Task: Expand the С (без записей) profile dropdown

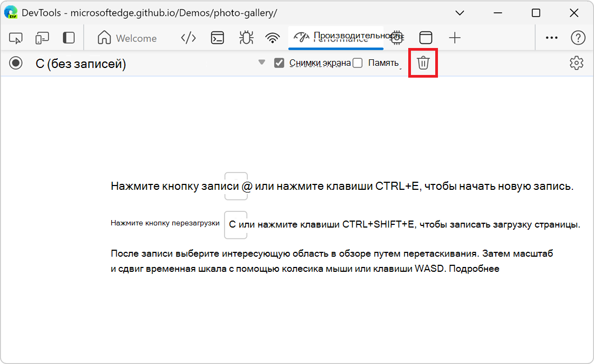Action: point(261,63)
